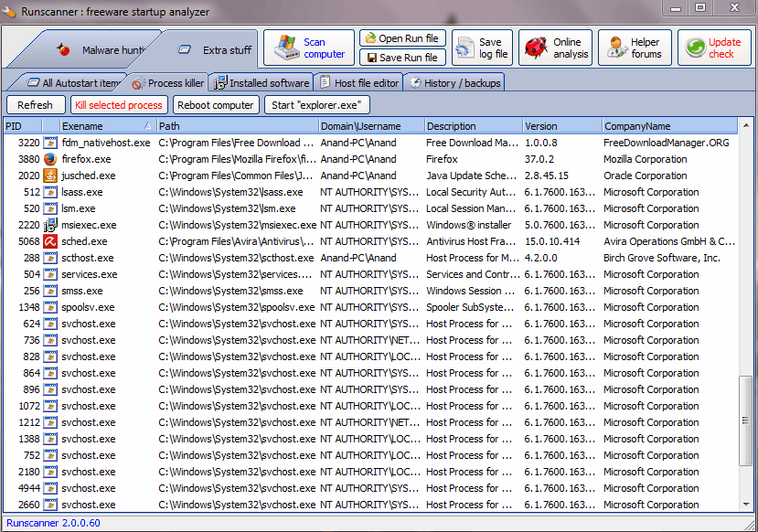Click "Oracle Corporation" in the jusched.exe row
758x532 pixels.
645,176
